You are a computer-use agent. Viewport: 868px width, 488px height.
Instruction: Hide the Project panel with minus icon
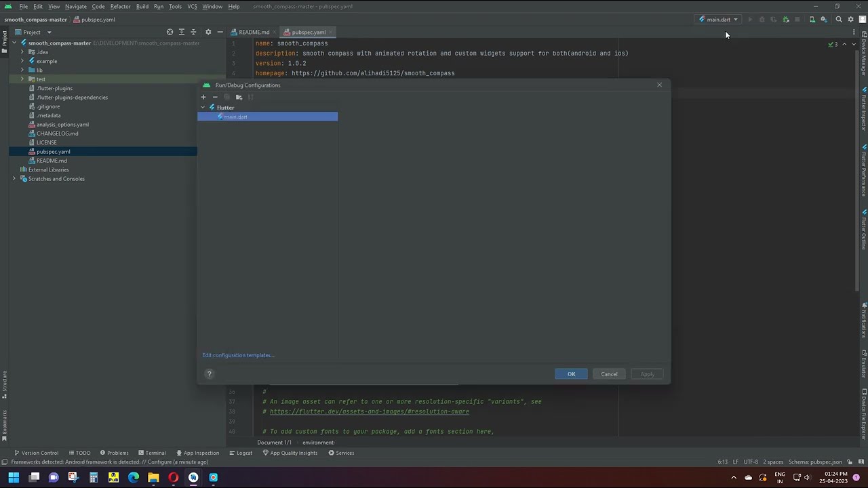coord(220,32)
